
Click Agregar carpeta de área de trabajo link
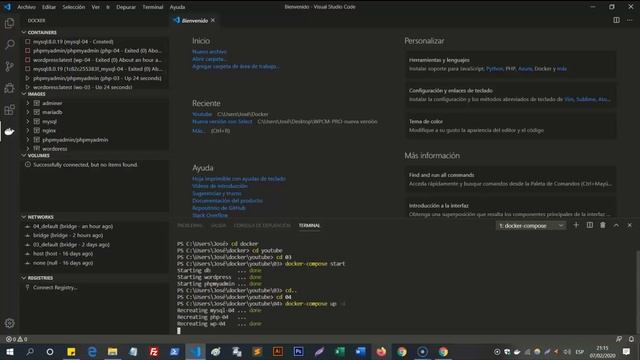[236, 67]
